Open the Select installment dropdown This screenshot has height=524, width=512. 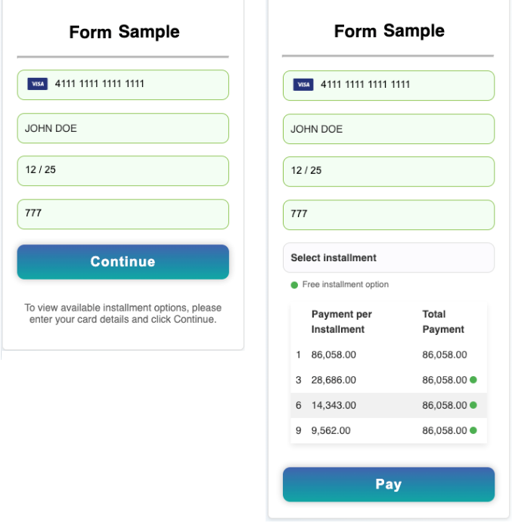pos(389,258)
